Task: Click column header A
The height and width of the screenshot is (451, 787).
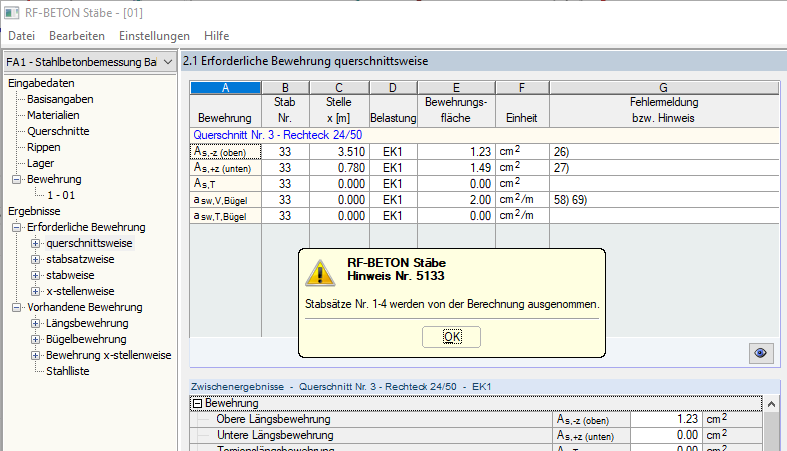Action: coord(225,88)
